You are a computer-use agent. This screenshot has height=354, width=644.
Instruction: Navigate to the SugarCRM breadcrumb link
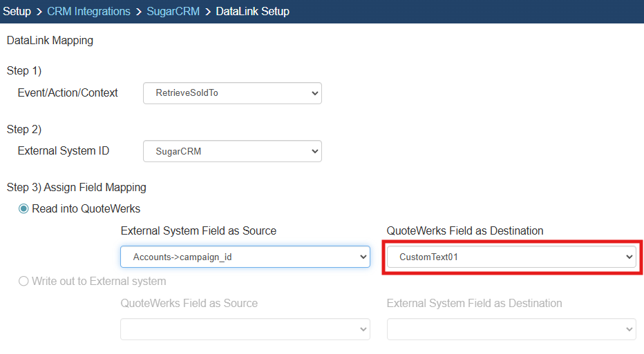pos(173,12)
